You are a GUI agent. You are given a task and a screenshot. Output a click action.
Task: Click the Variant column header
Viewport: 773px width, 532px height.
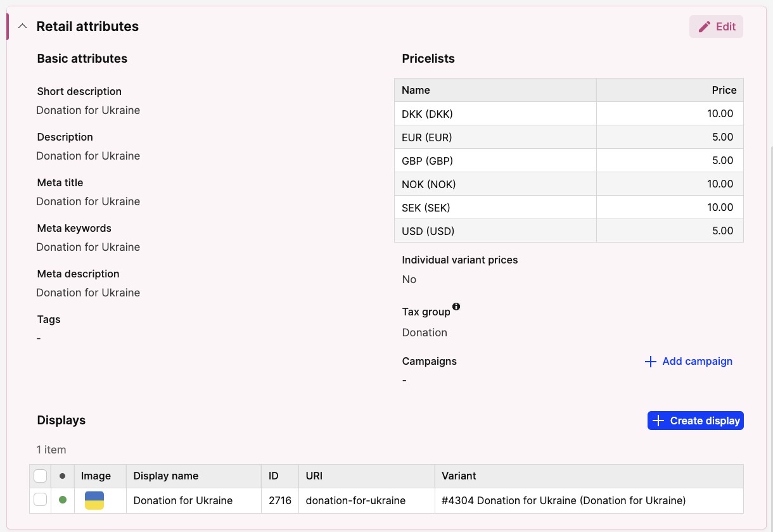458,476
